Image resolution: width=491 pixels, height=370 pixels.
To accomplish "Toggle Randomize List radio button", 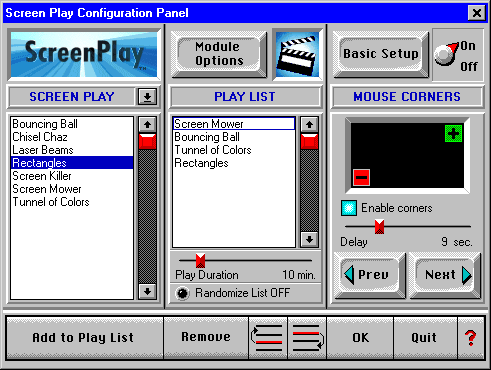I will pyautogui.click(x=183, y=293).
